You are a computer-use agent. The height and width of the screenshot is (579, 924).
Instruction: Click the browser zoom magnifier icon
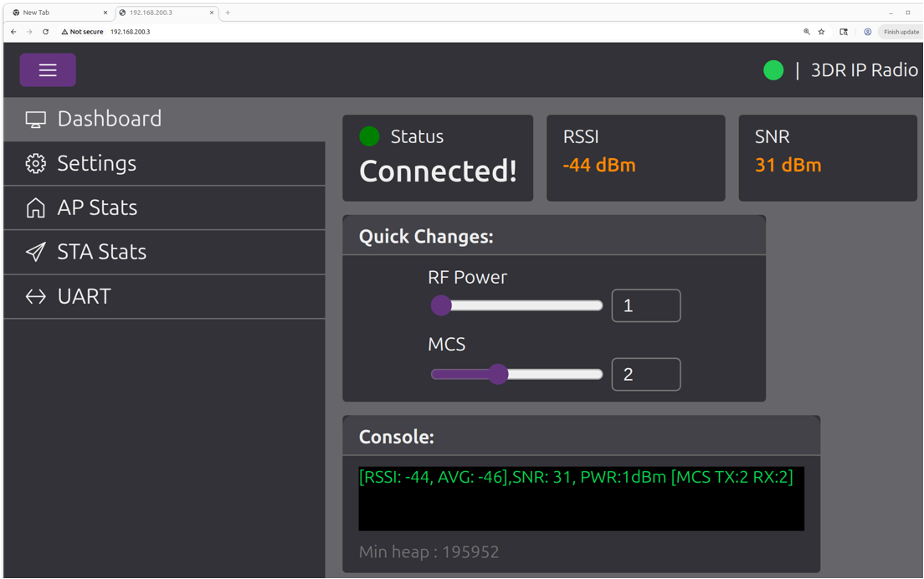point(807,32)
